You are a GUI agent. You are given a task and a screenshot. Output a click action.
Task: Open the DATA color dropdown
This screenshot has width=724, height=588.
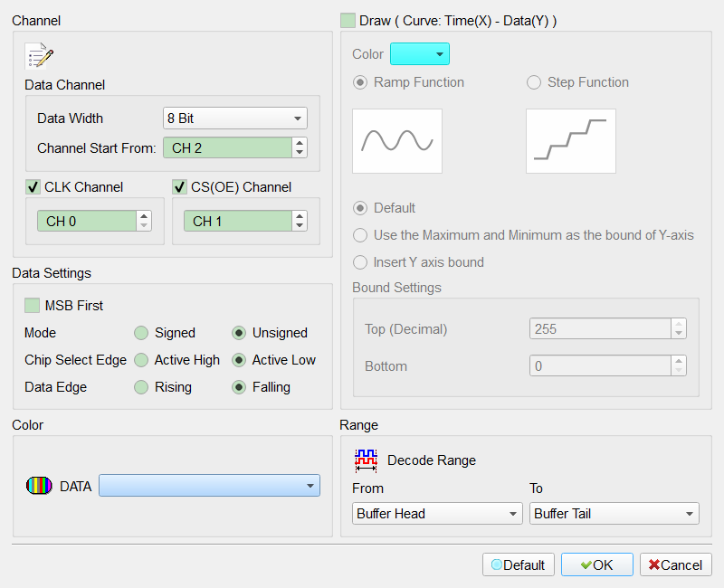point(209,486)
